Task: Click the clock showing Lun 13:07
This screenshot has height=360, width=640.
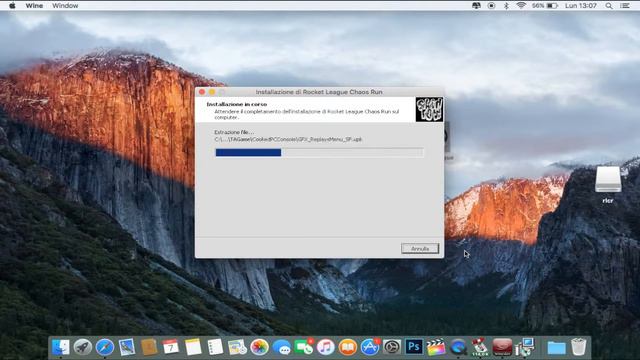Action: coord(581,6)
